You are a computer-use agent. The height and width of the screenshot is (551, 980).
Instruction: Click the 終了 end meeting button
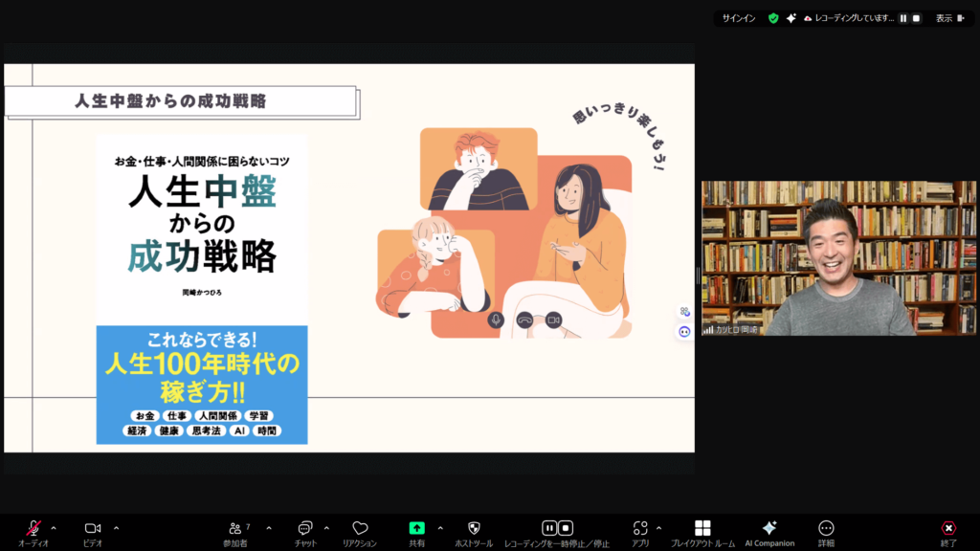pyautogui.click(x=947, y=529)
